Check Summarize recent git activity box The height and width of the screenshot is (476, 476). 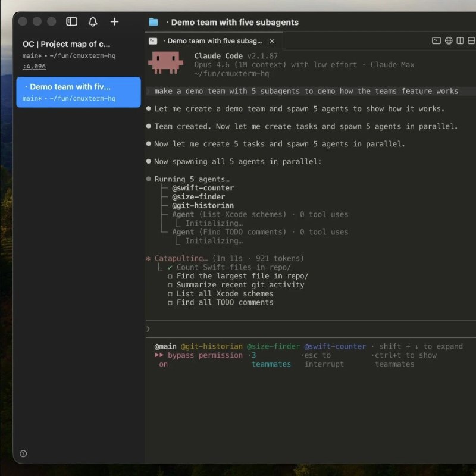click(170, 285)
